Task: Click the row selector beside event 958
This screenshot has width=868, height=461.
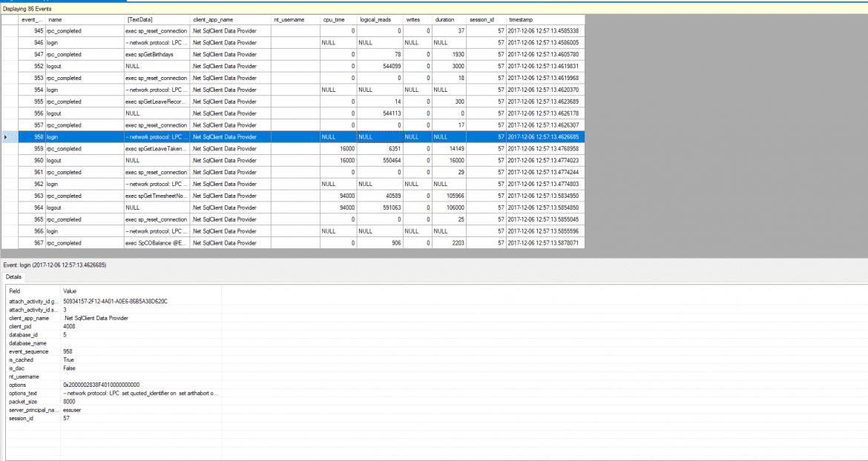Action: (6, 137)
